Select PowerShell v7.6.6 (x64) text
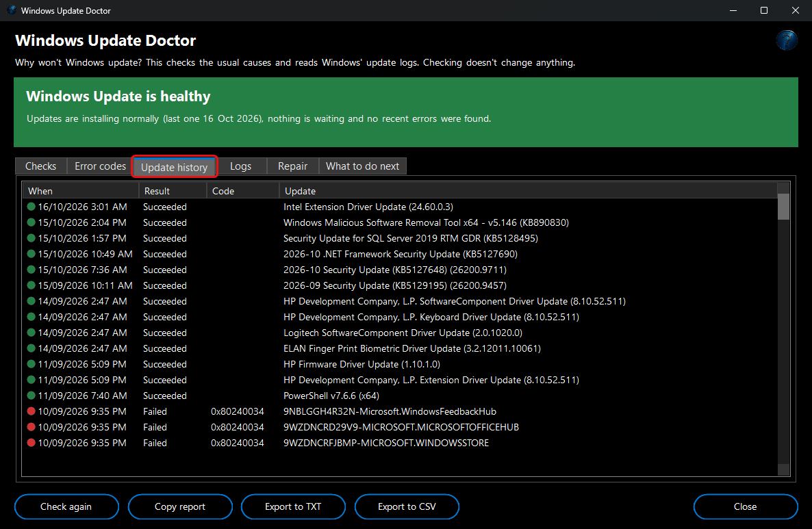This screenshot has width=812, height=529. 331,396
